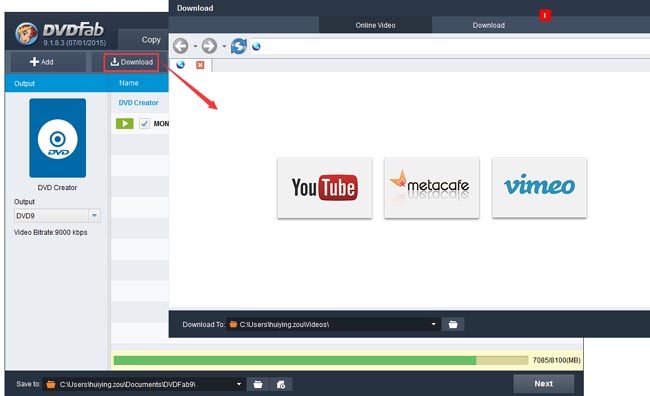Image resolution: width=650 pixels, height=396 pixels.
Task: Click the DVDFab logo mascot
Action: 27,34
